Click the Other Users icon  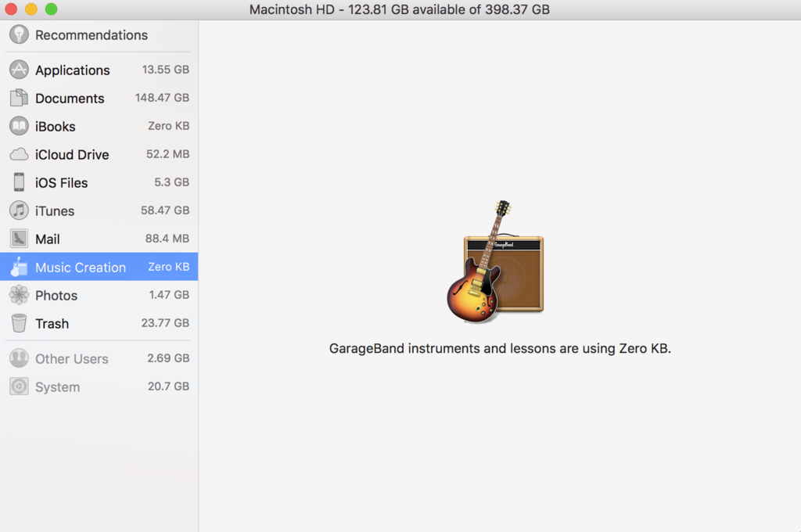(19, 358)
